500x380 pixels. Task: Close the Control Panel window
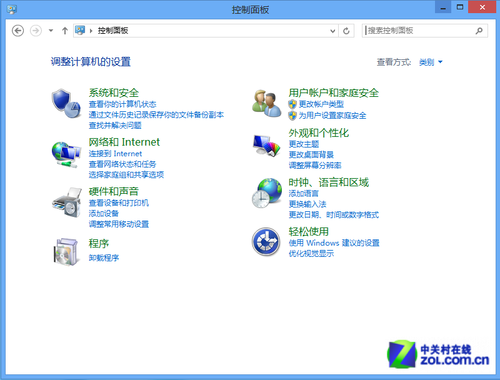pyautogui.click(x=482, y=7)
